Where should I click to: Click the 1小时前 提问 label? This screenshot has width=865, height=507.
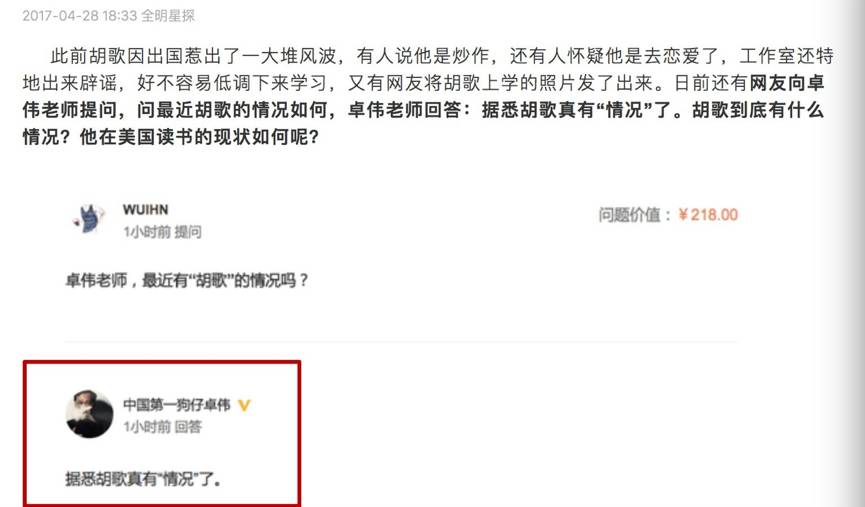(162, 232)
